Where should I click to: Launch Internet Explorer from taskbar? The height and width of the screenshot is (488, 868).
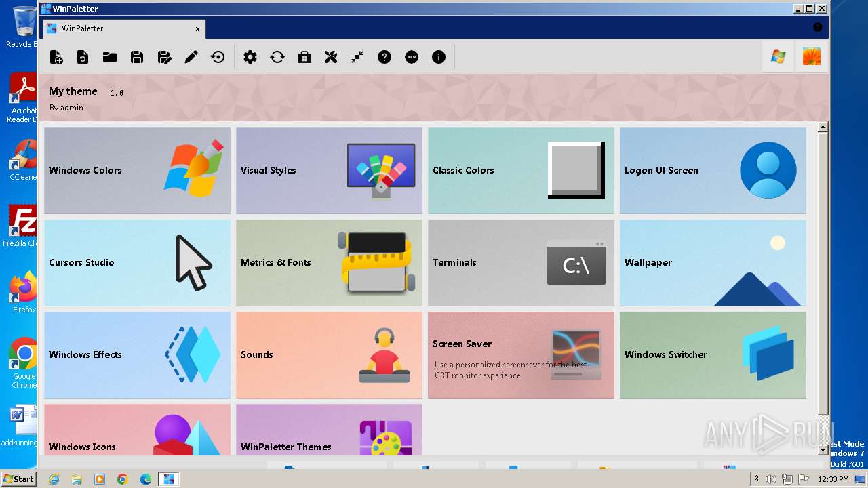54,479
